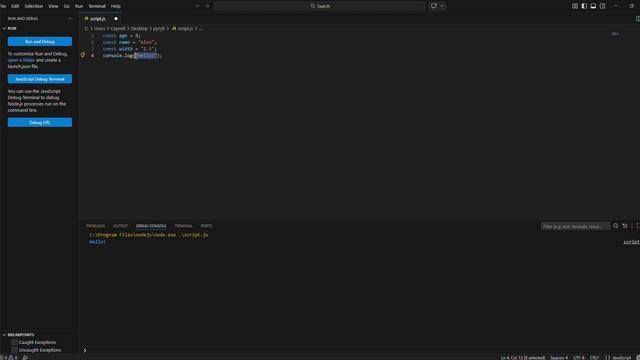Click the Search command center box
Image resolution: width=640 pixels, height=360 pixels.
[320, 6]
